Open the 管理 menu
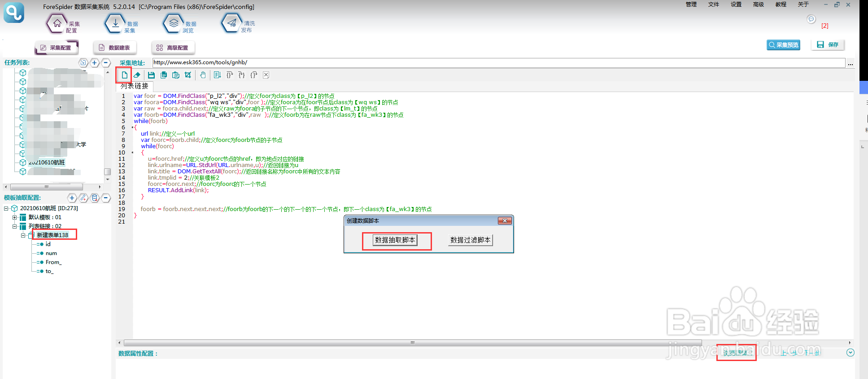Image resolution: width=868 pixels, height=379 pixels. [x=691, y=4]
